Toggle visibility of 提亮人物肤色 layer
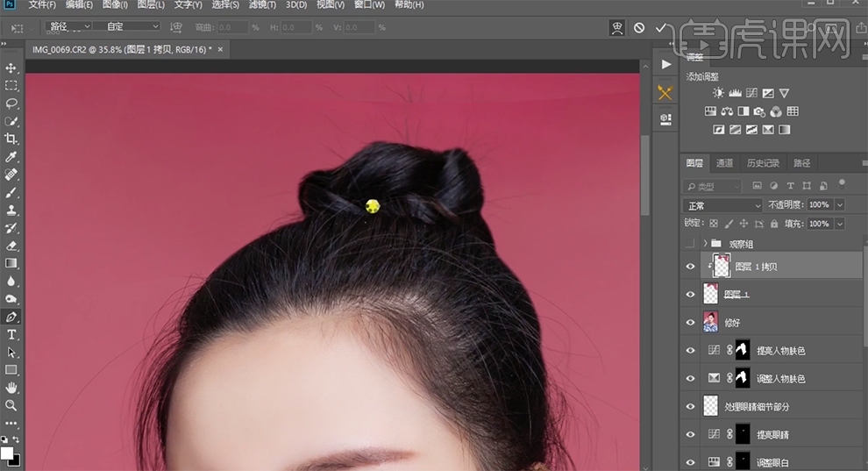Screen dimensions: 868x471 click(690, 351)
